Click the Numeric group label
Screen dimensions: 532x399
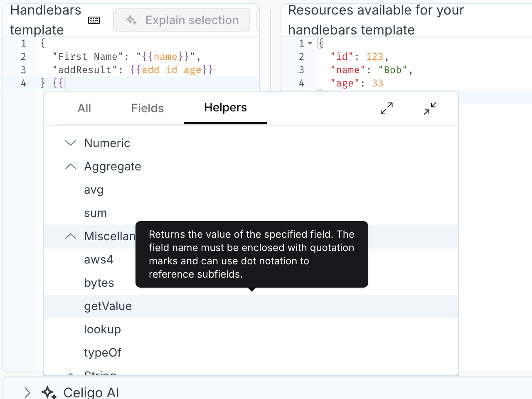pyautogui.click(x=107, y=143)
